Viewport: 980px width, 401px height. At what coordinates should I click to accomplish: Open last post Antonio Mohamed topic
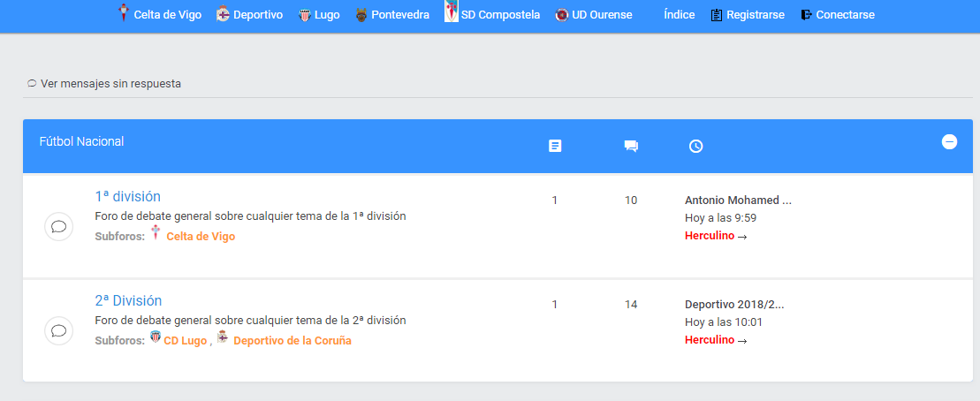pyautogui.click(x=738, y=200)
